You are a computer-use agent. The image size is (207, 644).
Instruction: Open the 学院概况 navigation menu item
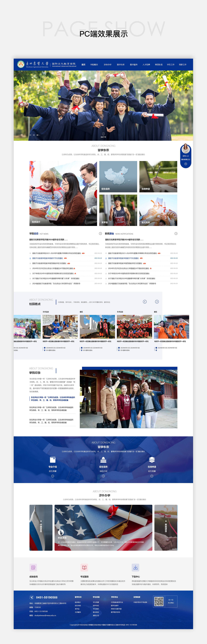(x=94, y=65)
